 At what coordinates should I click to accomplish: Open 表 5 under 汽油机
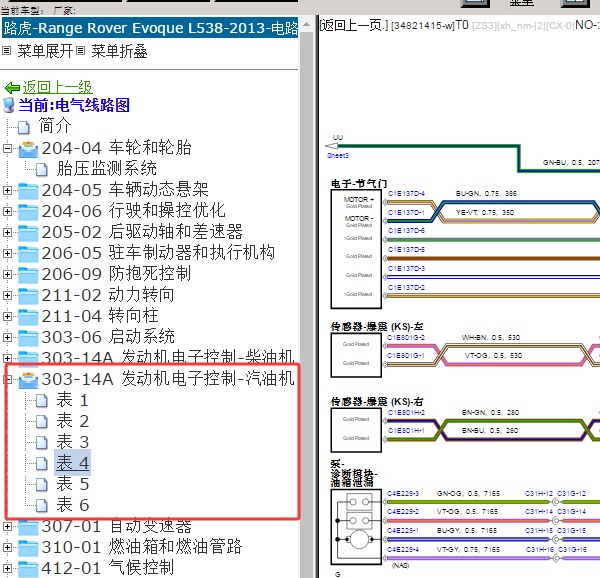click(x=73, y=484)
